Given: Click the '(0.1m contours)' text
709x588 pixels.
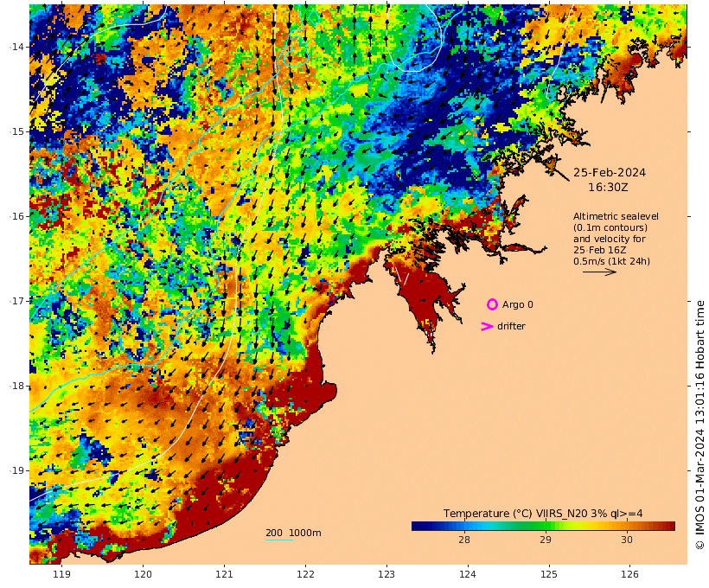Looking at the screenshot, I should click(x=610, y=227).
